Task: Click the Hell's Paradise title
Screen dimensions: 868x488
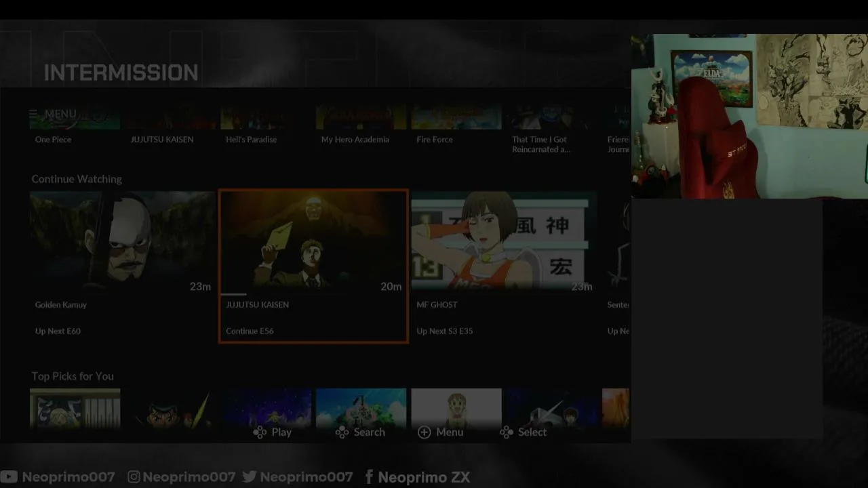Action: point(252,140)
